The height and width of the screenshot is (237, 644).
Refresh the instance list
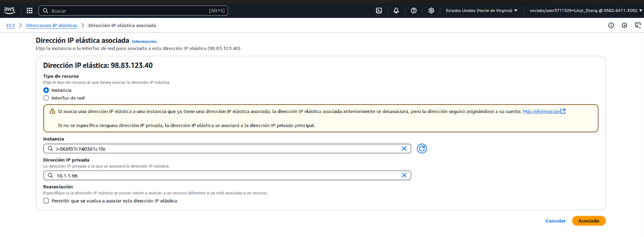coord(421,149)
